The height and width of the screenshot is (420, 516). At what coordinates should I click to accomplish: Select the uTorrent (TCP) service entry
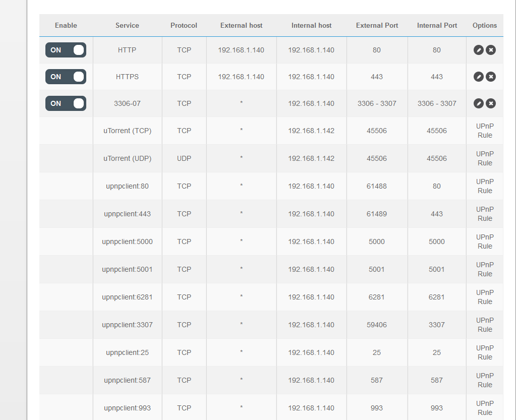coord(127,131)
